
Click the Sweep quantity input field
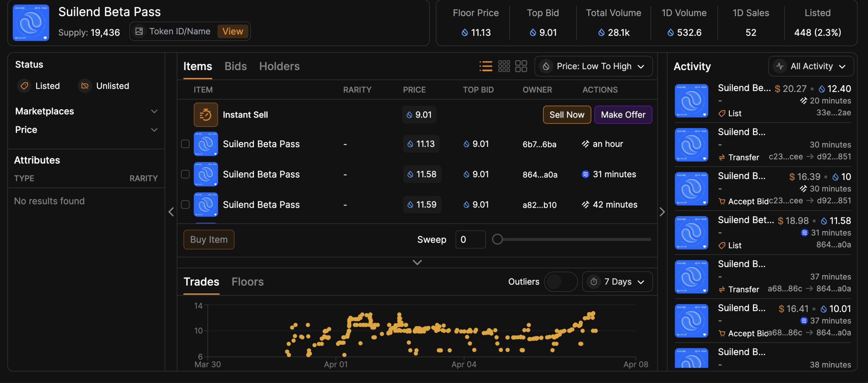click(470, 239)
